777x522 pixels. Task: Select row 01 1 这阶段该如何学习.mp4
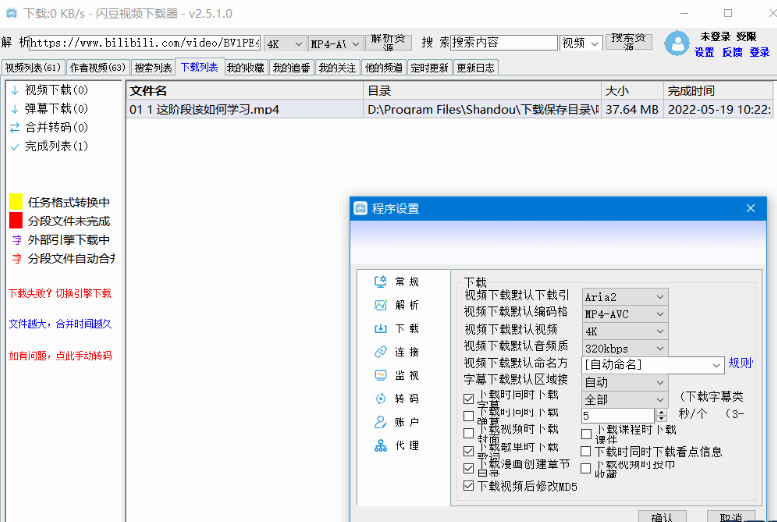[x=449, y=109]
